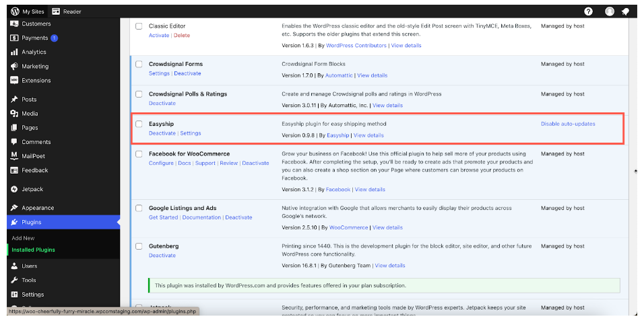Check the Facebook for WooCommerce checkbox
This screenshot has height=325, width=644.
(139, 154)
